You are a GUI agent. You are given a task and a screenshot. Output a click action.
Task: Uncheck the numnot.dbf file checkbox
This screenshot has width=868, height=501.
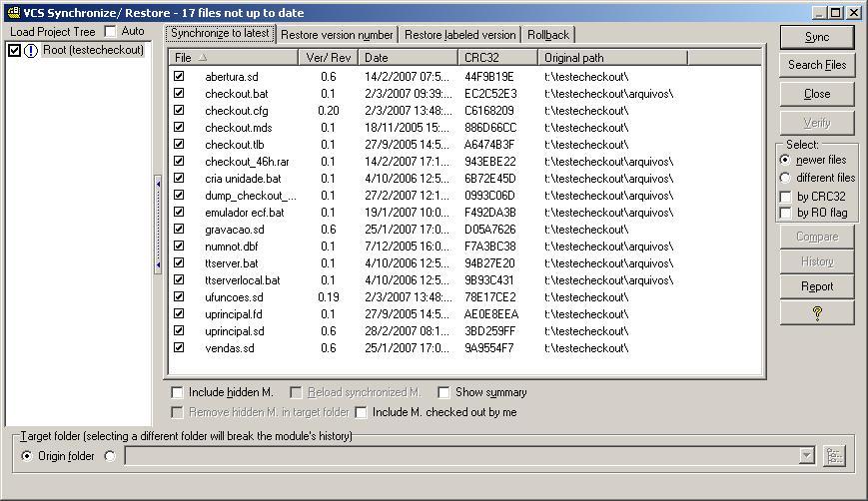(179, 246)
